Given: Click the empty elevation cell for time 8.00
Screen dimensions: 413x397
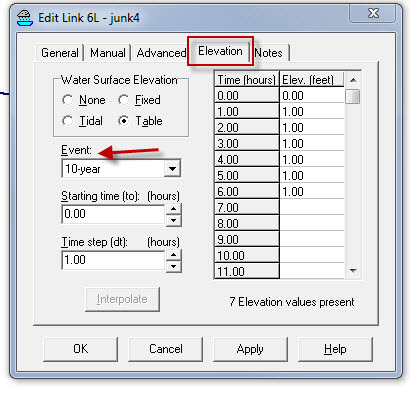Looking at the screenshot, I should [312, 223].
